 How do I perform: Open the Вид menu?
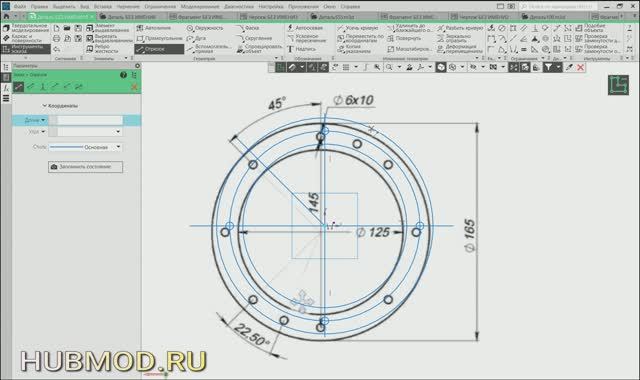pyautogui.click(x=84, y=7)
